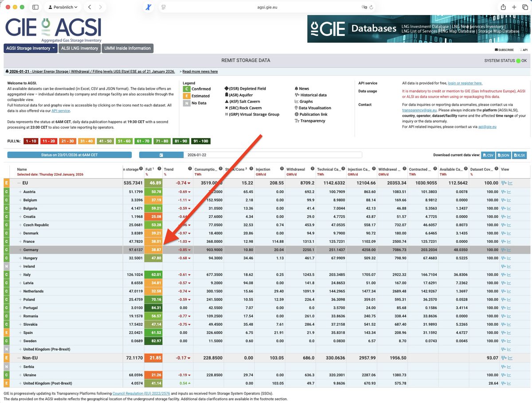The height and width of the screenshot is (403, 532).
Task: Download current view as JSON
Action: point(503,155)
